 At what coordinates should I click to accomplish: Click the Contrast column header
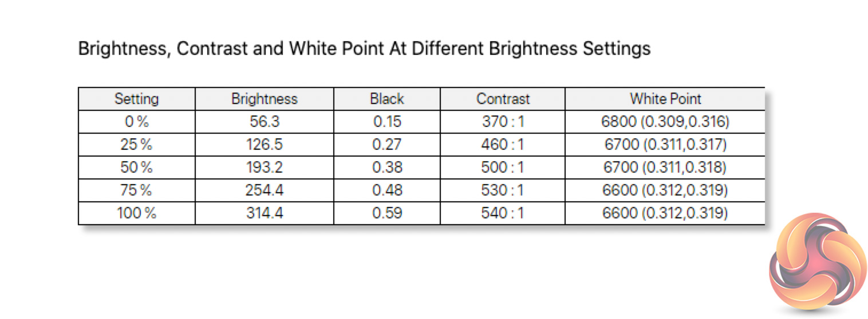click(503, 99)
